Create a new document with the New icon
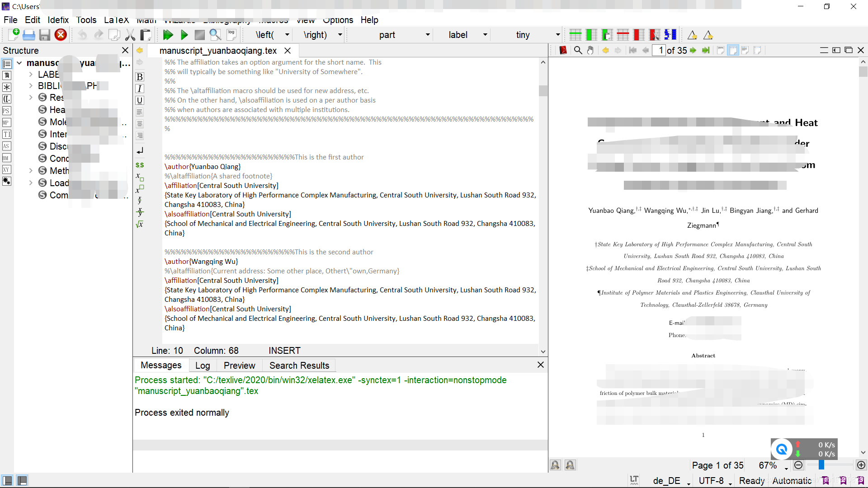Image resolution: width=868 pixels, height=488 pixels. click(x=14, y=35)
